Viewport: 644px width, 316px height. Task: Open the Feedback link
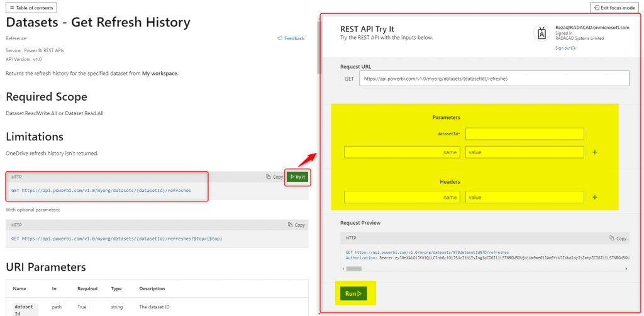291,38
